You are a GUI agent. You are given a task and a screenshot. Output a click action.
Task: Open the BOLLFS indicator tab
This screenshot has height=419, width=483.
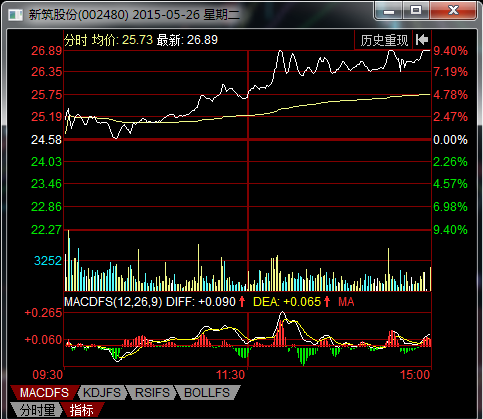coord(207,393)
